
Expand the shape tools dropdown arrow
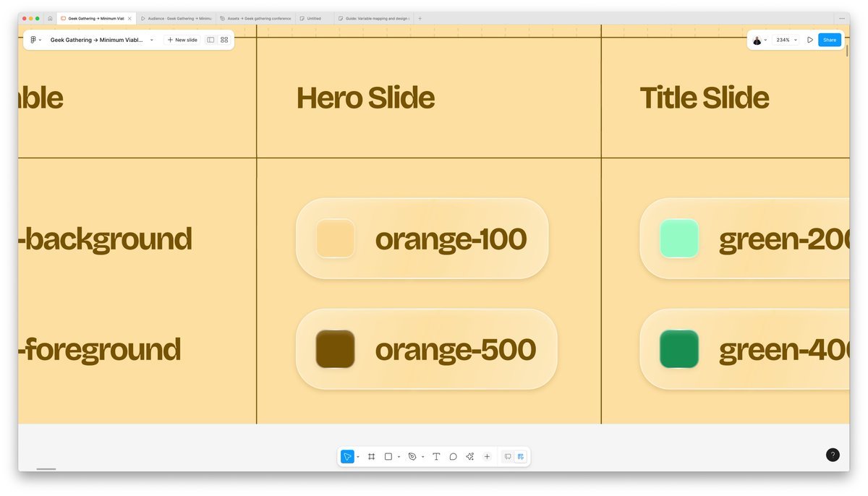pos(399,457)
